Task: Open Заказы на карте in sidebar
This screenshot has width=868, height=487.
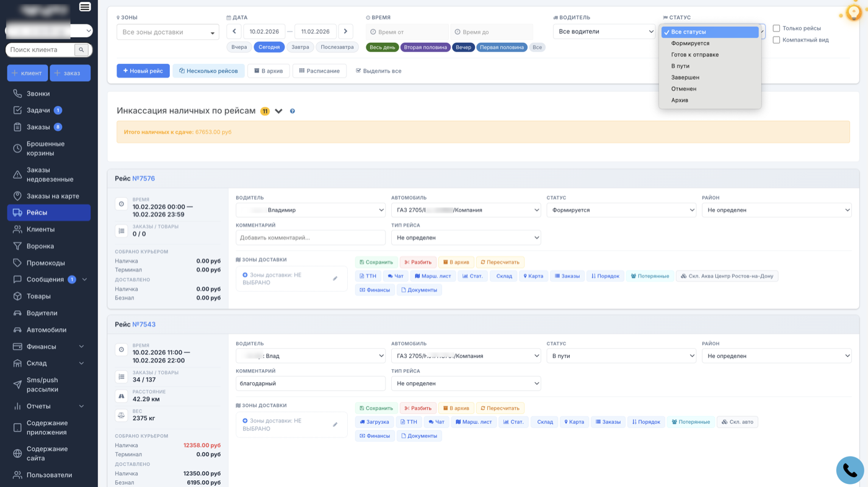Action: 53,196
